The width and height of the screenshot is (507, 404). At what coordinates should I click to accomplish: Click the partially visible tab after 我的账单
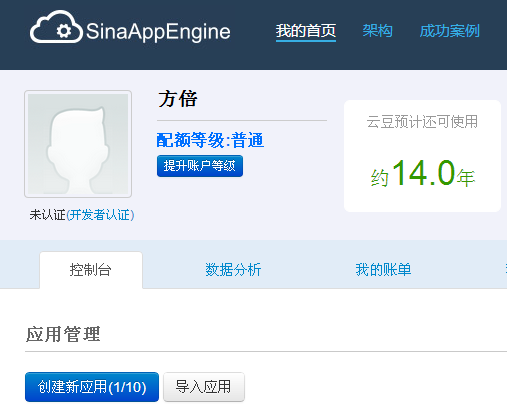coord(506,270)
